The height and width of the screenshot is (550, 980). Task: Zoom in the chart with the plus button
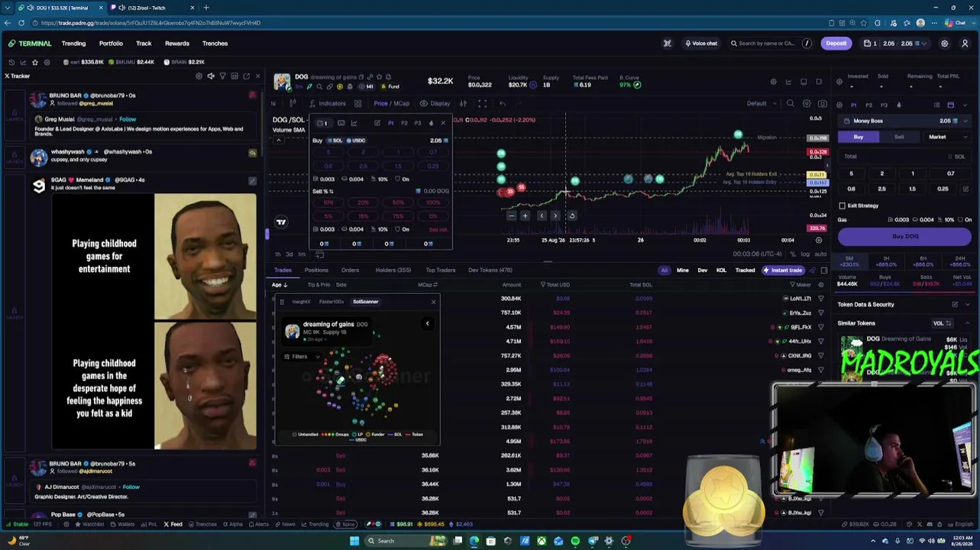point(525,216)
